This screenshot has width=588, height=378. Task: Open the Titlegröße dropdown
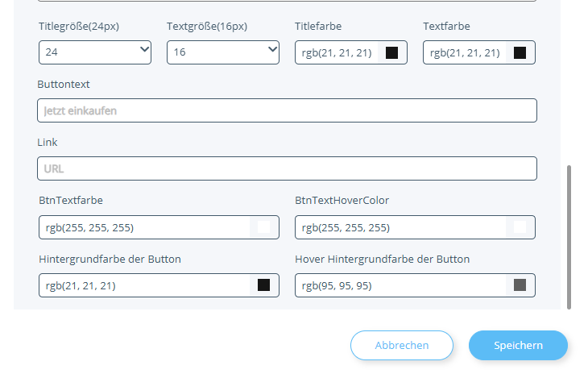pyautogui.click(x=94, y=52)
